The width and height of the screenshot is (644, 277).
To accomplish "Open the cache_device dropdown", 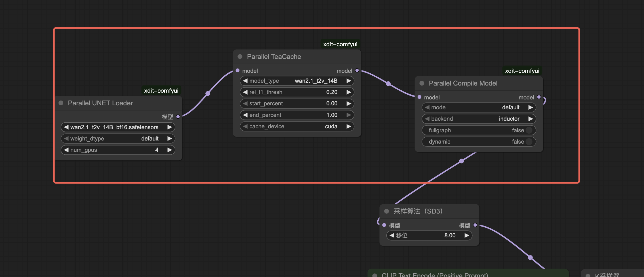I will click(297, 126).
